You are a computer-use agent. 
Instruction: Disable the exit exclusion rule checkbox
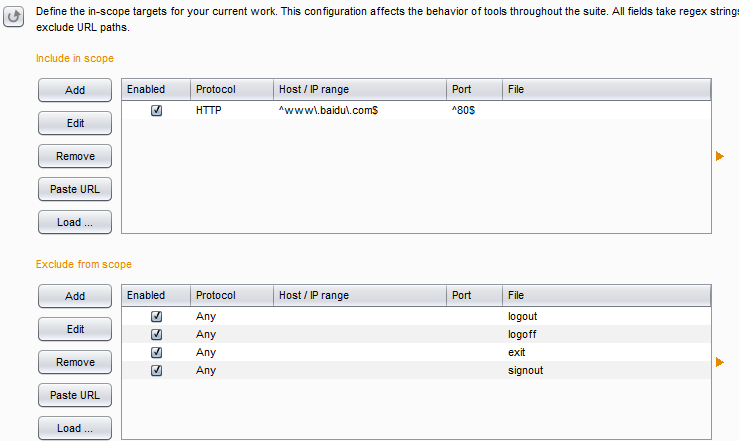(156, 352)
